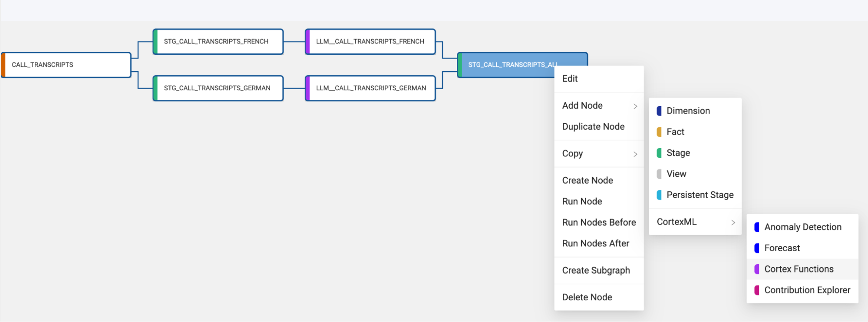The height and width of the screenshot is (322, 868).
Task: Select Create Subgraph menu entry
Action: 596,270
